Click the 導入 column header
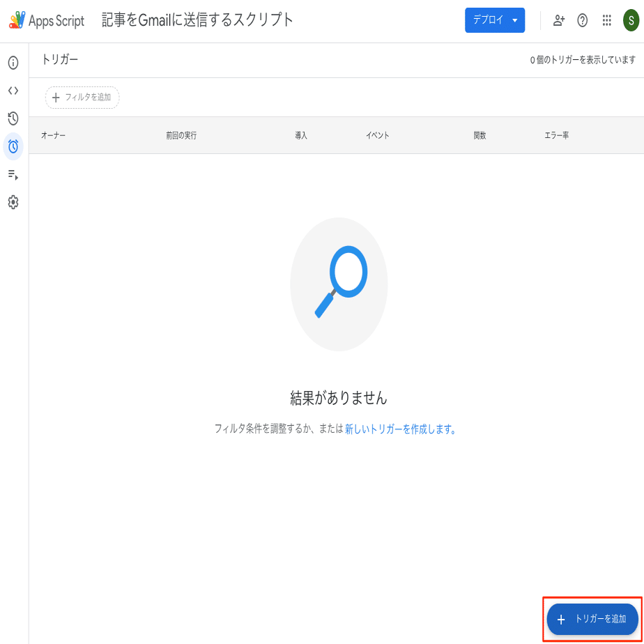 click(301, 135)
